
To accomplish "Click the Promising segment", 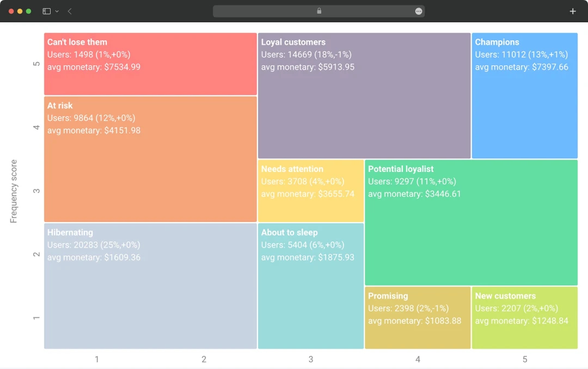I will point(418,317).
